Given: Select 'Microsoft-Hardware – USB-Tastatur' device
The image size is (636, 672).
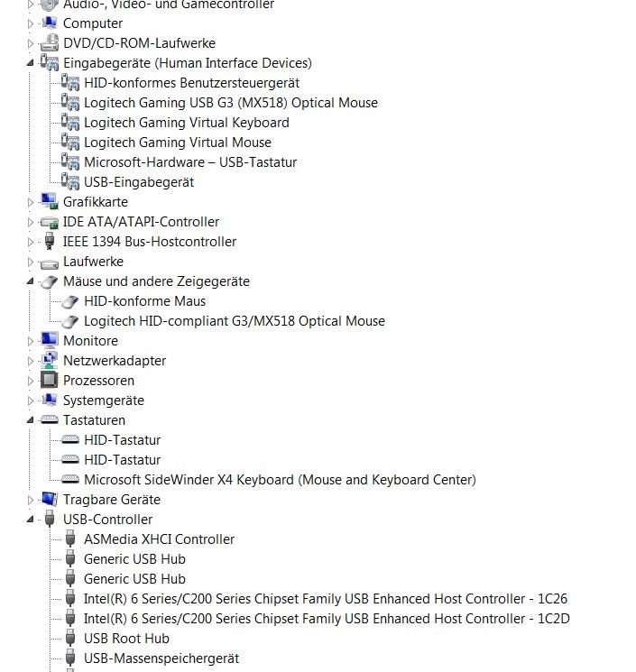Looking at the screenshot, I should 190,162.
